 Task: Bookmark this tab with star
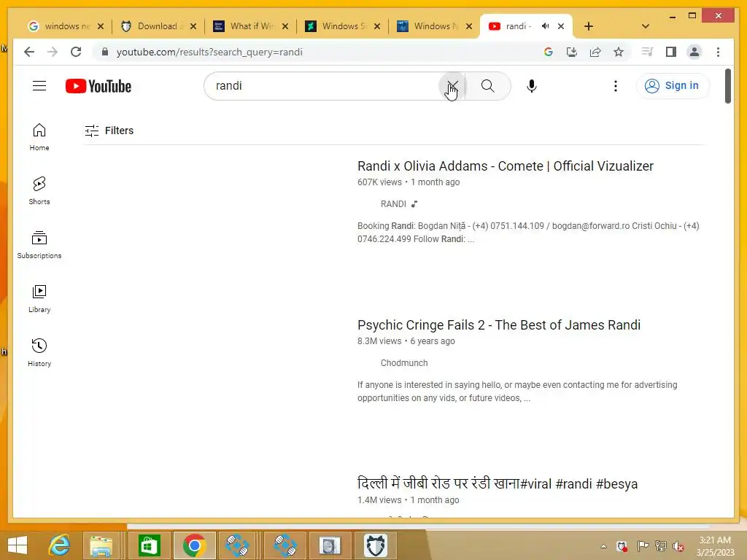[619, 52]
